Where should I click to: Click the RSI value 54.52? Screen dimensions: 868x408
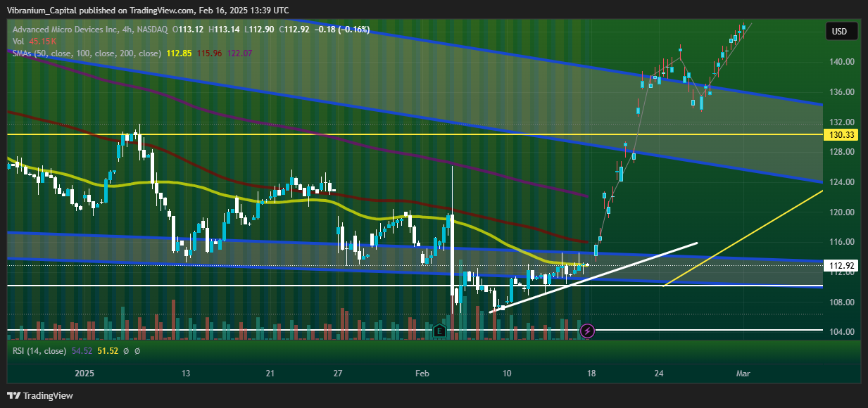(x=83, y=350)
